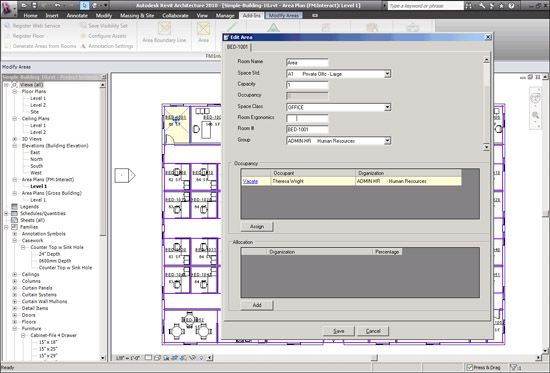
Task: Click the zoom magnifier in navigation bar
Action: [535, 115]
